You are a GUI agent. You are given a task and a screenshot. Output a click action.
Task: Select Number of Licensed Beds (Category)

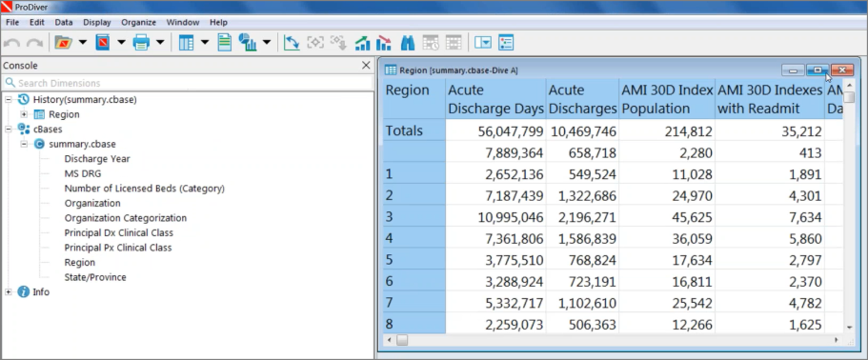coord(145,189)
